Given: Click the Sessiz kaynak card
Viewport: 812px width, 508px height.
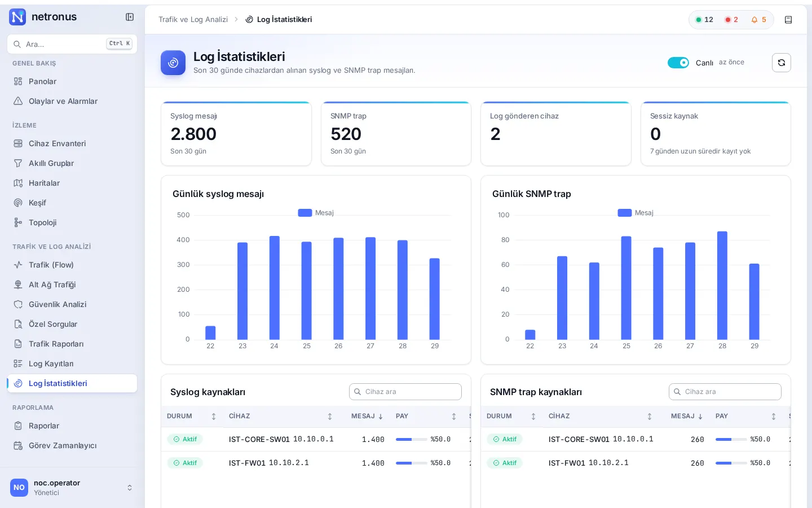Looking at the screenshot, I should (x=716, y=134).
